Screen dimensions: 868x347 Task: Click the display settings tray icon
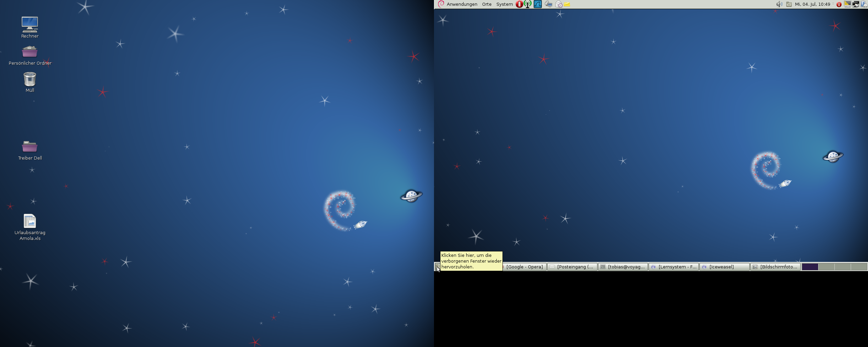tap(847, 4)
